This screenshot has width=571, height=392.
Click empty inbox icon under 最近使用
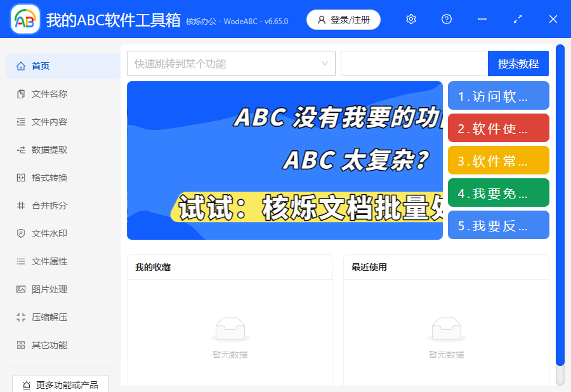point(447,329)
